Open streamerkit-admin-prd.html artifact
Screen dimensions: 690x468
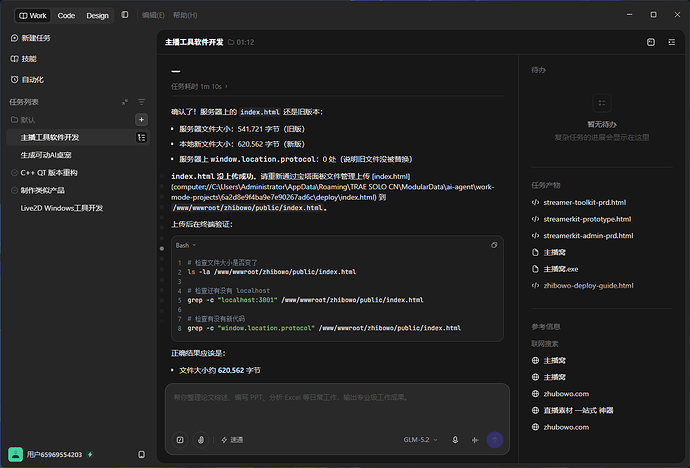pyautogui.click(x=588, y=236)
